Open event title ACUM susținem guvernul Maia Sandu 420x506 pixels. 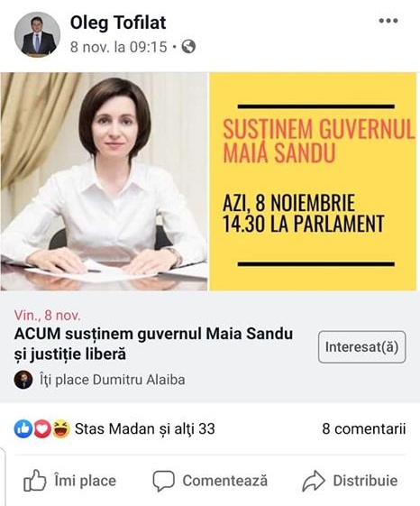click(x=153, y=344)
